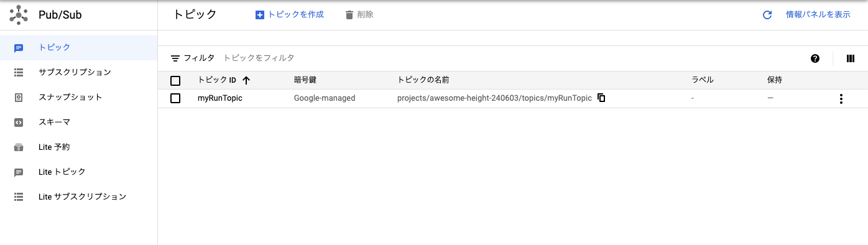Click the 保持 column header
The image size is (868, 245).
pyautogui.click(x=775, y=80)
